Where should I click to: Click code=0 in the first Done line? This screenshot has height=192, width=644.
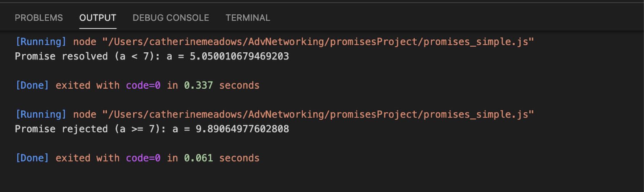(x=143, y=85)
